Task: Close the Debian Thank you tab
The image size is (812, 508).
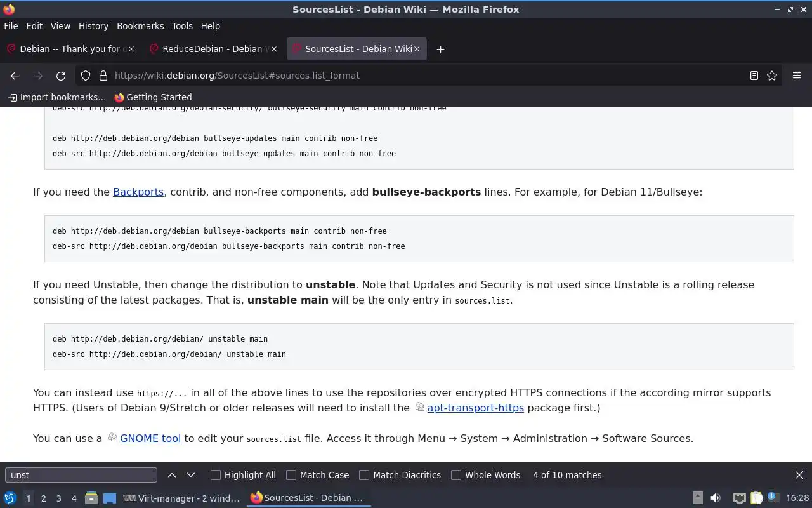Action: pyautogui.click(x=131, y=49)
